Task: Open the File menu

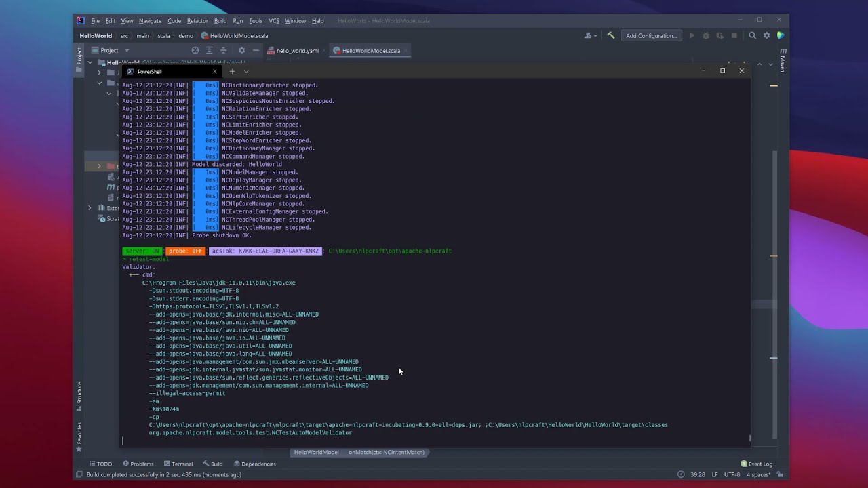Action: pos(95,21)
